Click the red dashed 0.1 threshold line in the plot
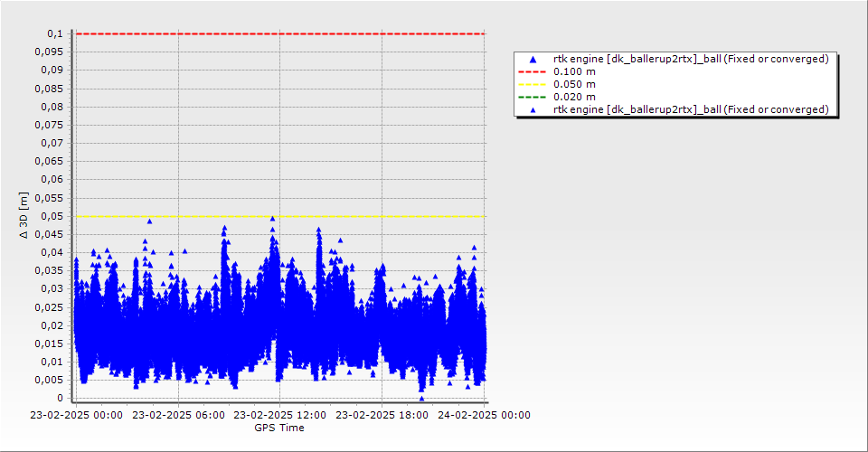Viewport: 868px width, 452px height. 280,33
